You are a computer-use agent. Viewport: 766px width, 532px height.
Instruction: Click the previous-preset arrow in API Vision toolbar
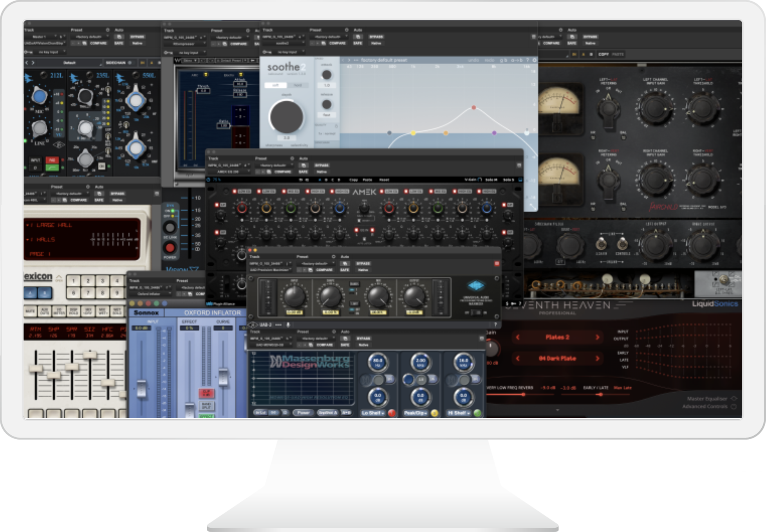point(27,63)
